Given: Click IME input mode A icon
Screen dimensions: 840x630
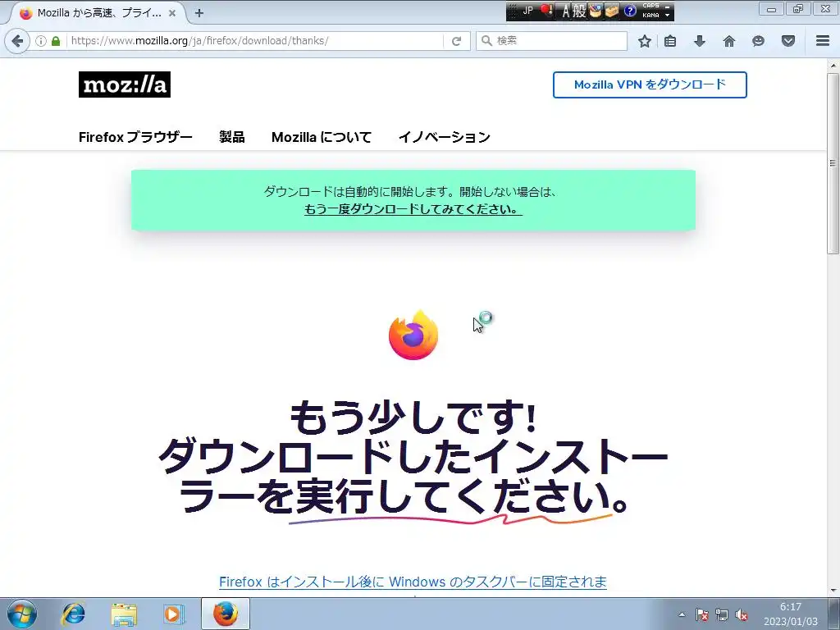Looking at the screenshot, I should click(x=566, y=11).
